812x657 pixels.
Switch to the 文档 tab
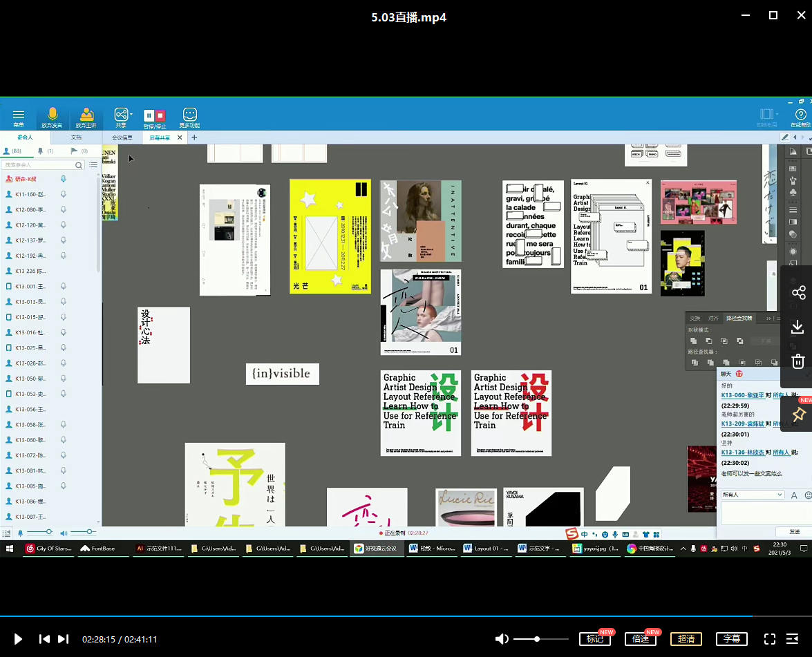[x=76, y=137]
